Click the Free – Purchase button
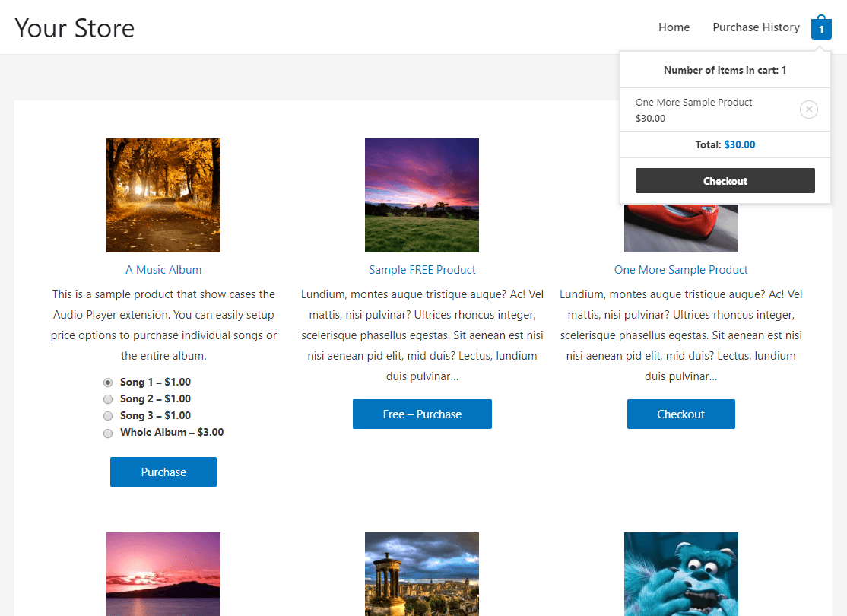This screenshot has height=616, width=847. [x=422, y=414]
